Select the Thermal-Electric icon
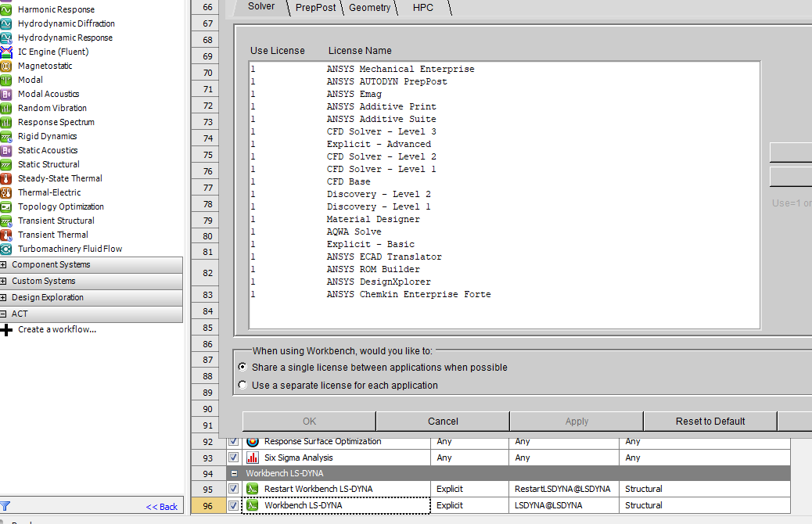The image size is (812, 524). 5,192
